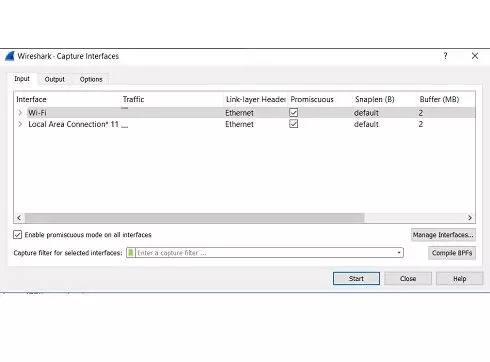This screenshot has width=490, height=362.
Task: Open the capture filter dropdown arrow
Action: pos(399,253)
